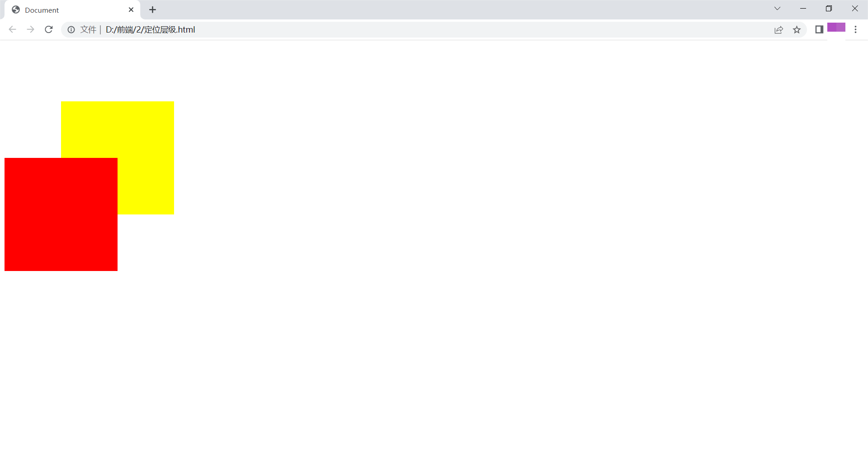This screenshot has width=868, height=466.
Task: Click the globe favicon on Document tab
Action: [16, 10]
